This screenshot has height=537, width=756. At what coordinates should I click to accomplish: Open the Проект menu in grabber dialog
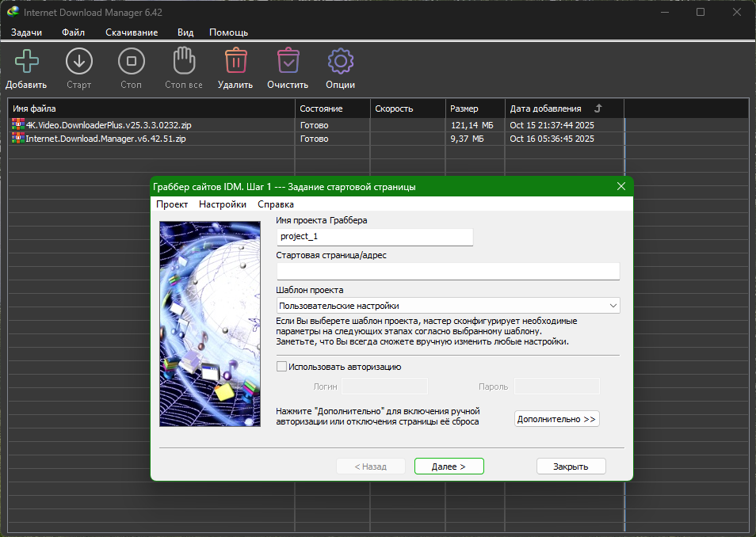[x=172, y=204]
